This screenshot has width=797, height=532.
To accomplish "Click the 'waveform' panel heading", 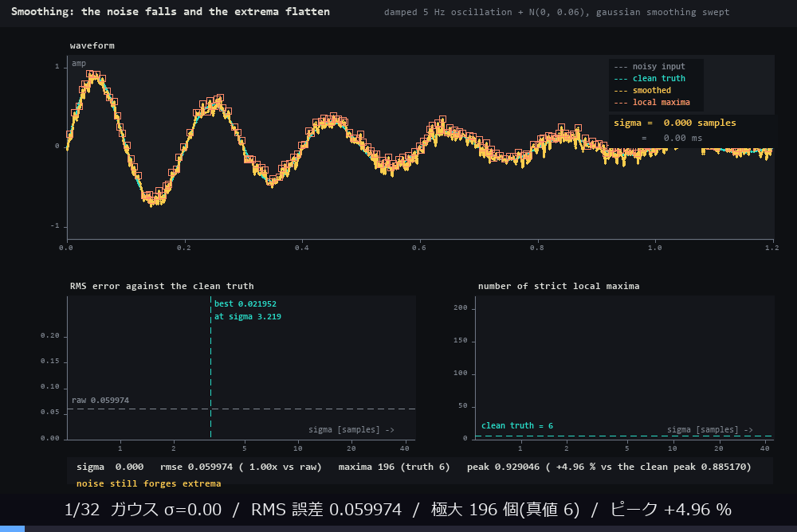I will (x=92, y=45).
